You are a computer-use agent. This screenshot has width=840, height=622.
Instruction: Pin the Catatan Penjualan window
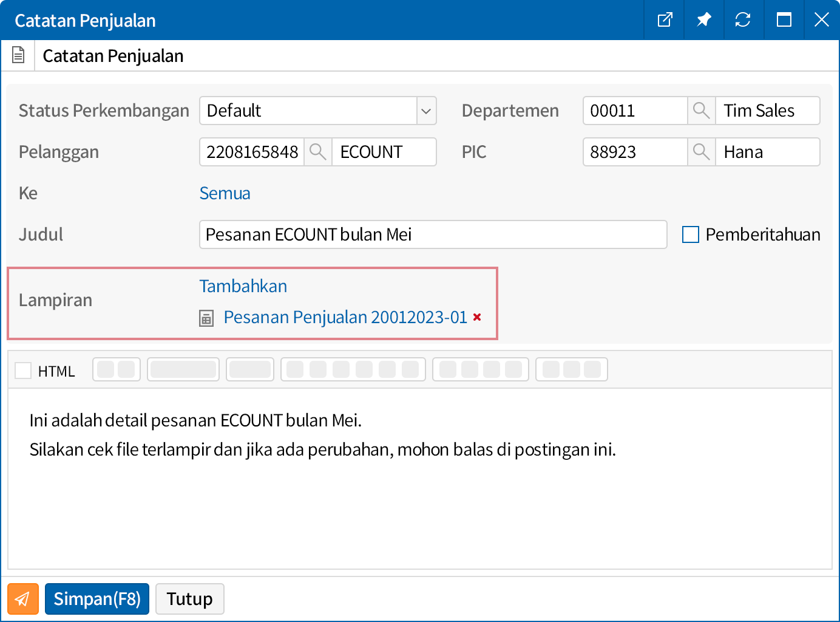coord(703,20)
